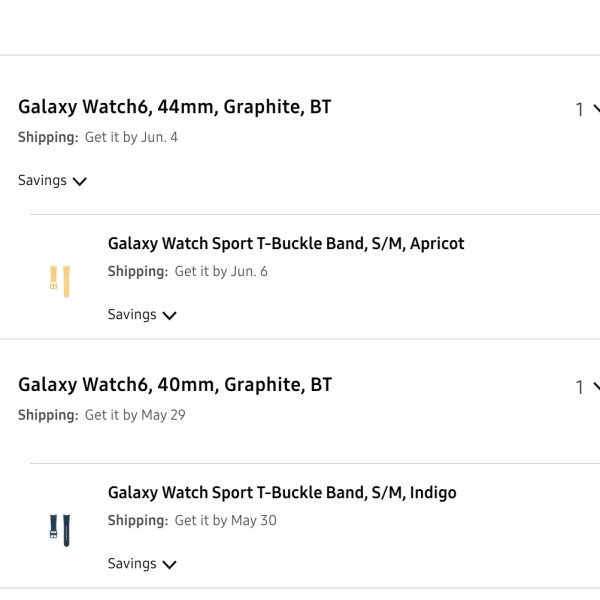
Task: Click quantity chevron for 40mm Galaxy Watch6
Action: (x=596, y=387)
